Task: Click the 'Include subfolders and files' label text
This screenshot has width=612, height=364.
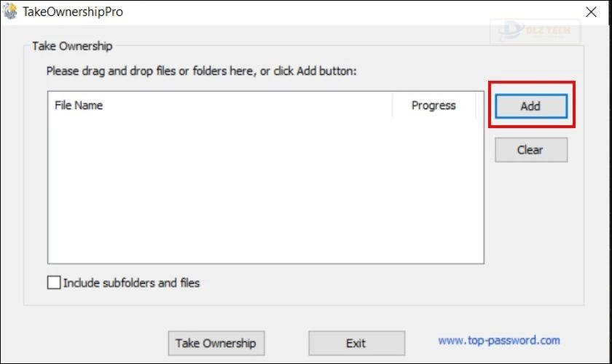Action: pyautogui.click(x=132, y=282)
